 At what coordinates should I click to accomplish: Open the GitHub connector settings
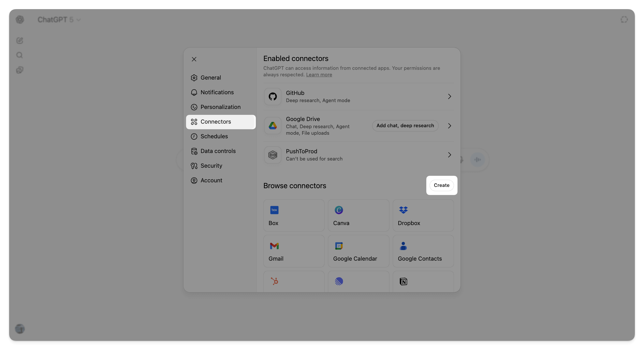(359, 97)
